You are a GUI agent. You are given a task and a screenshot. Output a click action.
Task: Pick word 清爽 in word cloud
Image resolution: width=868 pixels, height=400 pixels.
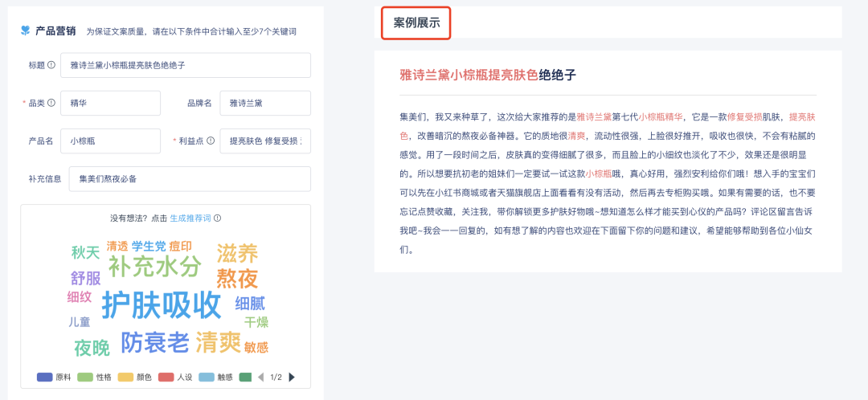tap(218, 342)
